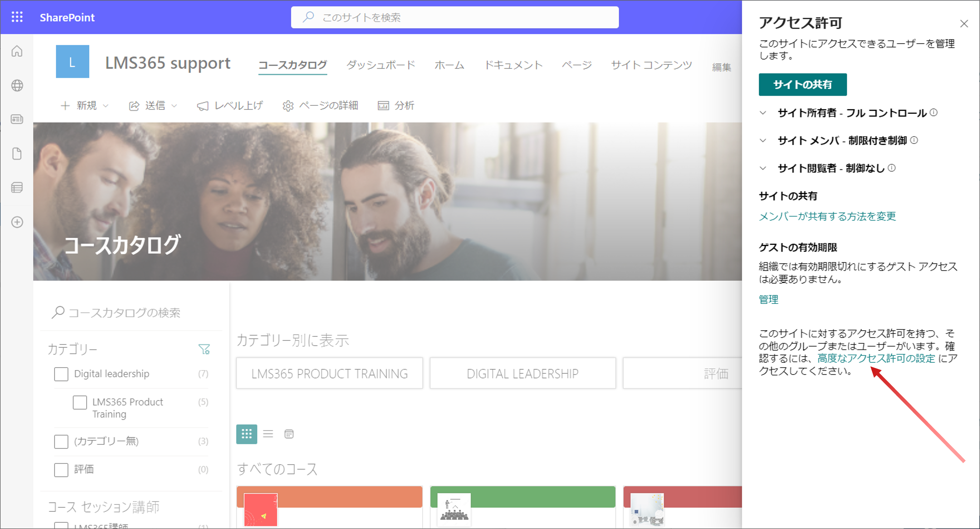
Task: Click info icon beside サイト メンバ
Action: [914, 140]
